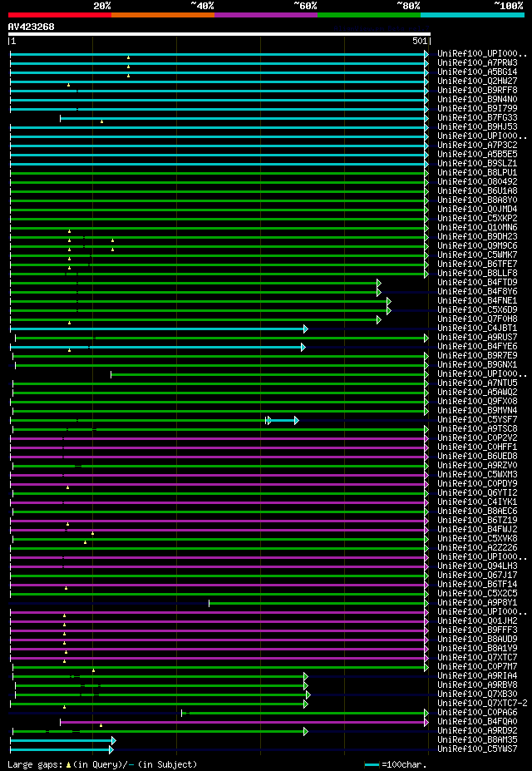Click the UniRef100_B9HJ53 hit label
The height and width of the screenshot is (771, 532).
click(x=477, y=127)
